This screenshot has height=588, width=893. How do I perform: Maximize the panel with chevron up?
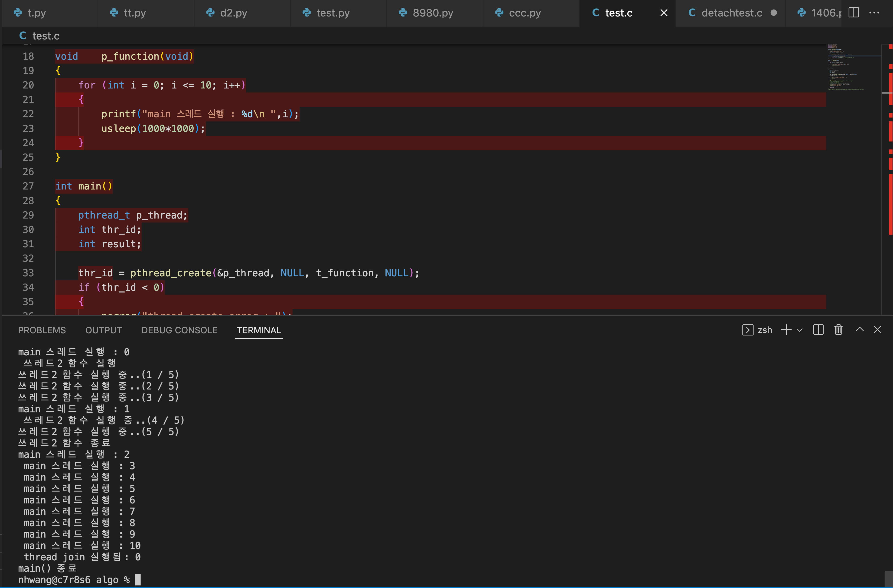[x=860, y=330]
